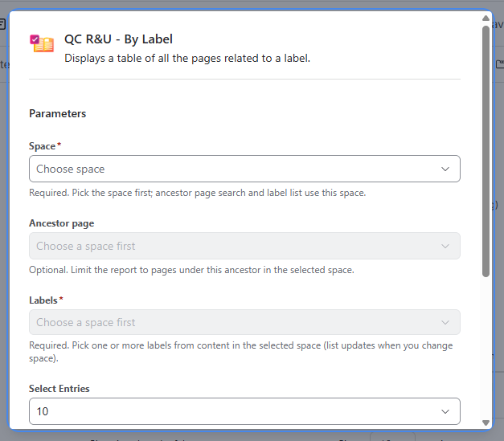Click the QC R&U - By Label title
Screen dimensions: 504x441
pos(118,39)
